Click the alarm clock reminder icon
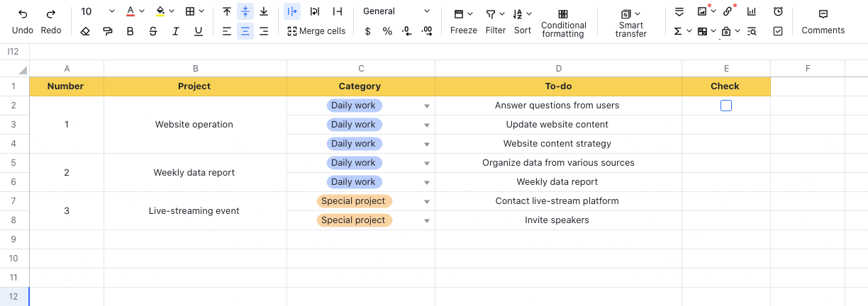 [778, 12]
